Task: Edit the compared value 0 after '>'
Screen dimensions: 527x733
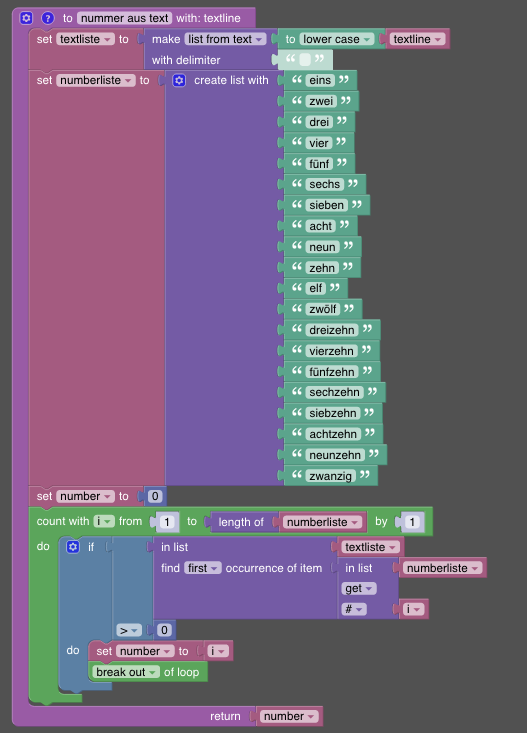Action: point(164,630)
